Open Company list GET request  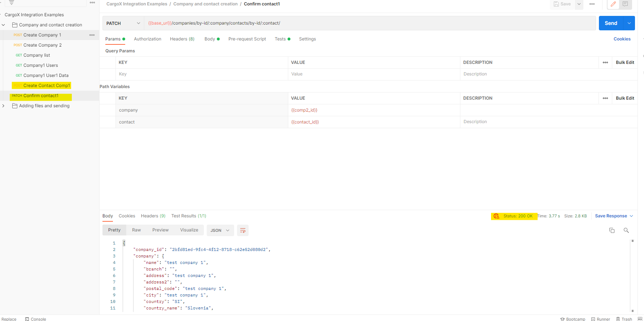pos(36,55)
